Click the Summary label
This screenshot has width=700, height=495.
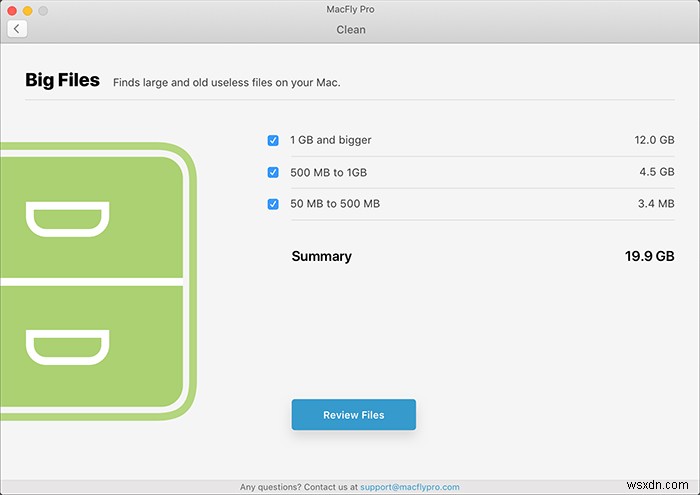[321, 256]
